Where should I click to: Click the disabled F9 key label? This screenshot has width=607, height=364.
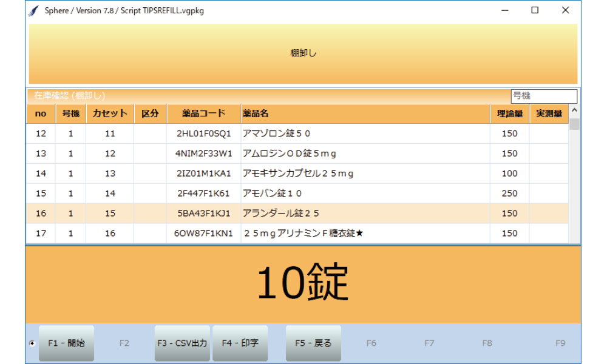point(560,343)
